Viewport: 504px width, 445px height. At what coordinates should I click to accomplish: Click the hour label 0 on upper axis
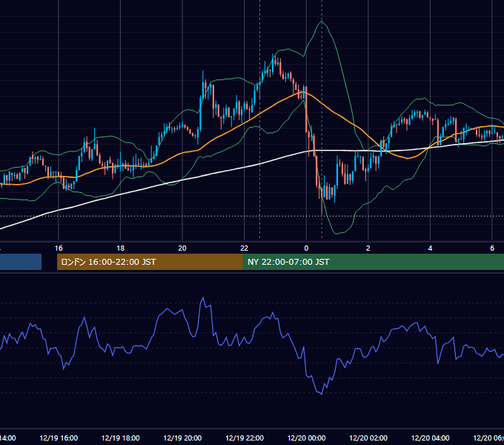point(306,248)
